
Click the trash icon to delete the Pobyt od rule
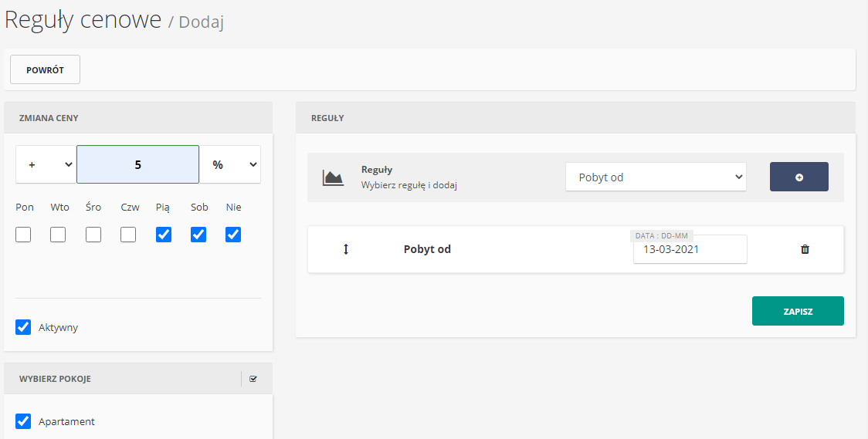805,249
